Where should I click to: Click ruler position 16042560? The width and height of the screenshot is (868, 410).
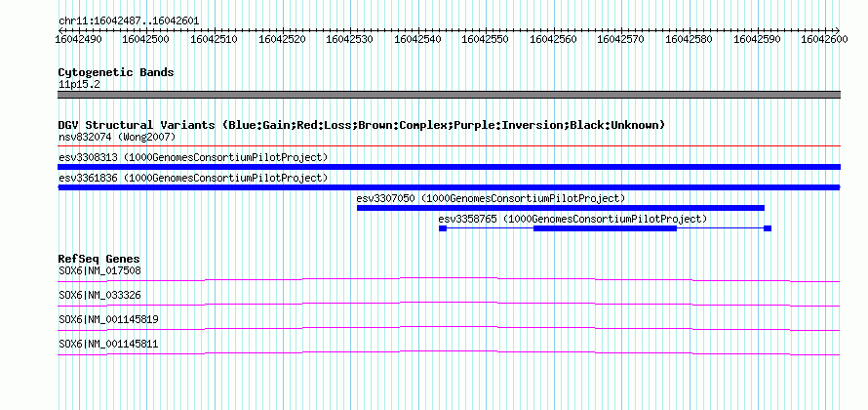553,39
